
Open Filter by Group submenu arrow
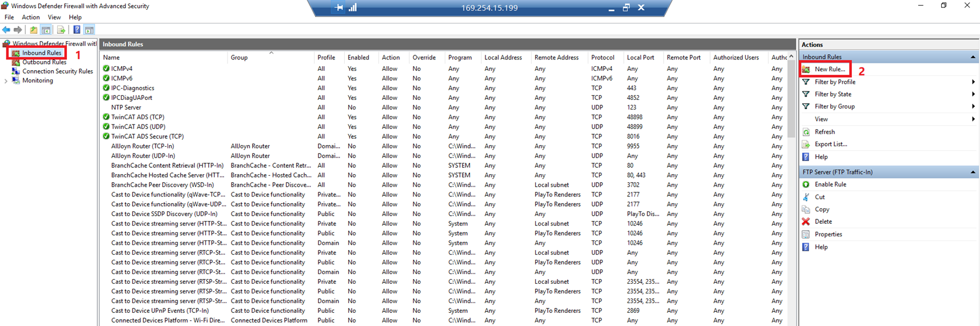(973, 107)
